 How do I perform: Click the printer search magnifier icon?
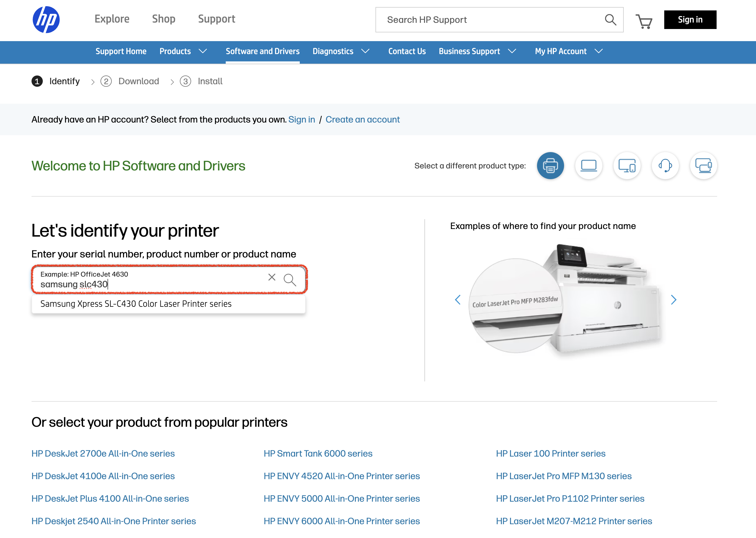click(x=290, y=280)
